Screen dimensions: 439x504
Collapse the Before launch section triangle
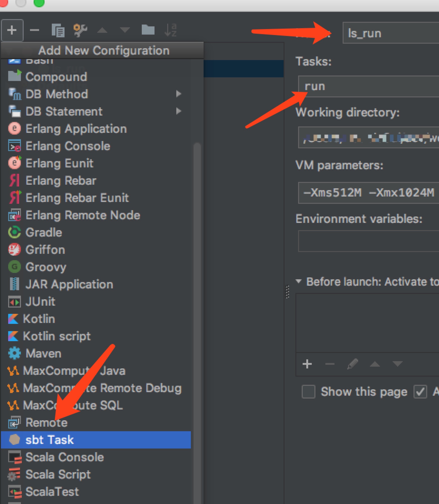point(298,281)
